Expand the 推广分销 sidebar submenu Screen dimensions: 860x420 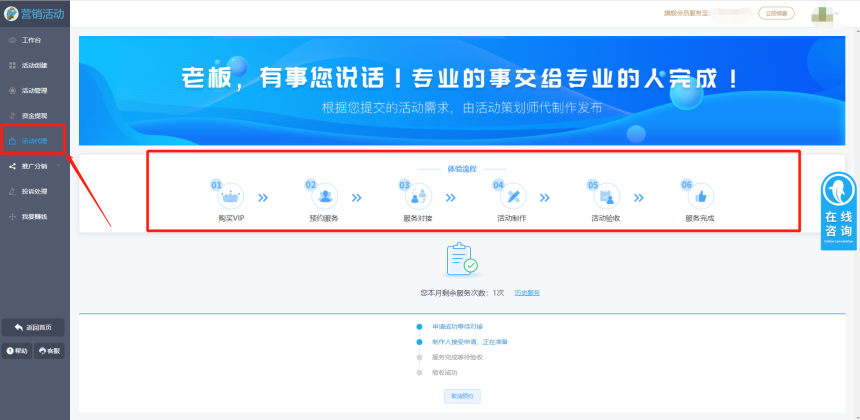(34, 166)
